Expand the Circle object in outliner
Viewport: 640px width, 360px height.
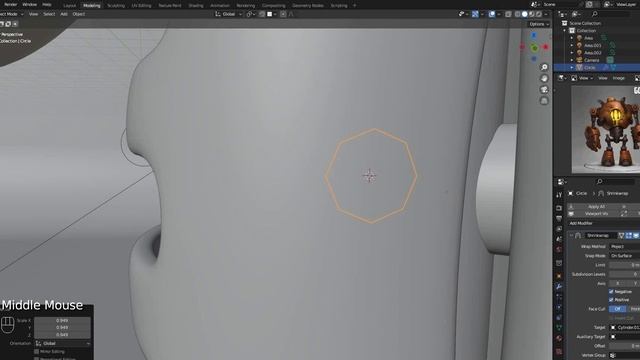(x=572, y=67)
